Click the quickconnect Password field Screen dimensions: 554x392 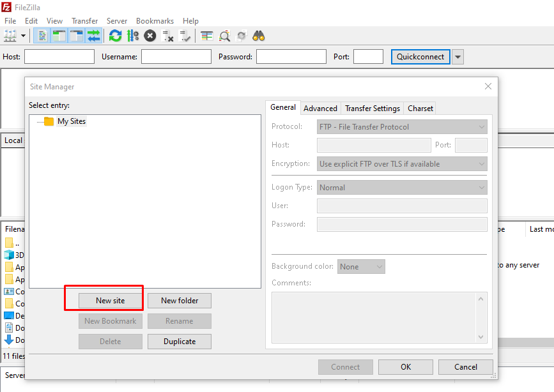[291, 57]
